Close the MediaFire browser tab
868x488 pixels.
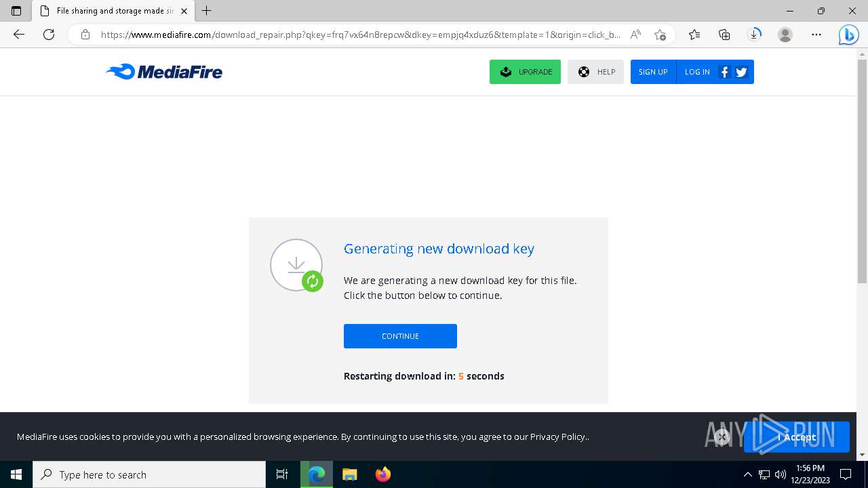click(x=184, y=11)
